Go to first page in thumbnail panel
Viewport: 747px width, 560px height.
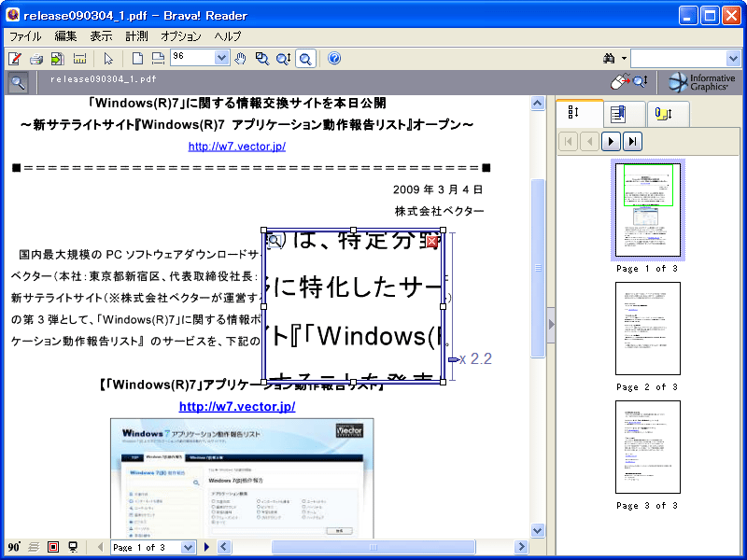(x=568, y=142)
